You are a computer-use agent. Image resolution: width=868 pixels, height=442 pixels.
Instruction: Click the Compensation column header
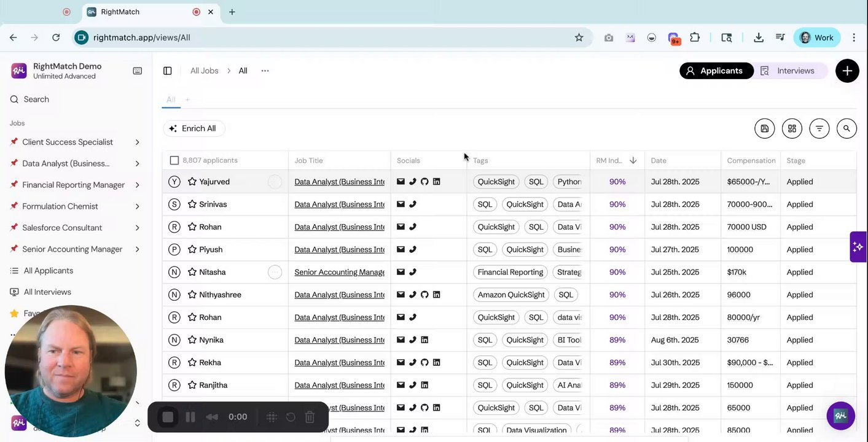751,160
